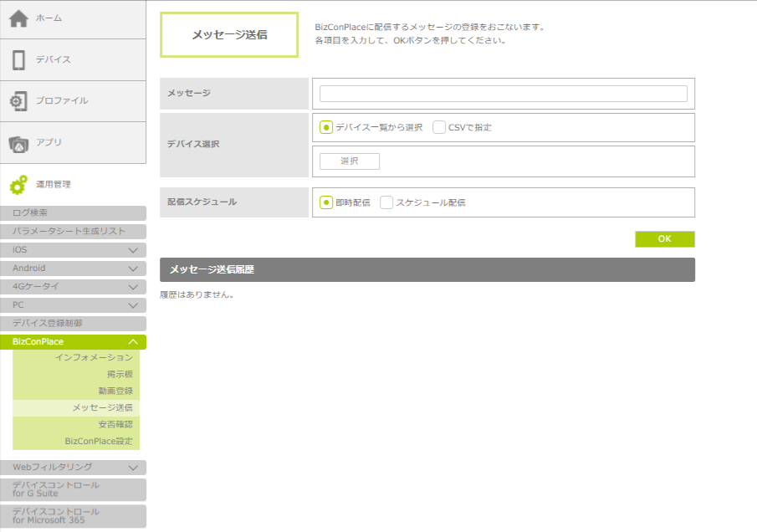Open デバイスコントロール for G Suite
Screen dimensions: 757x532
[73, 489]
